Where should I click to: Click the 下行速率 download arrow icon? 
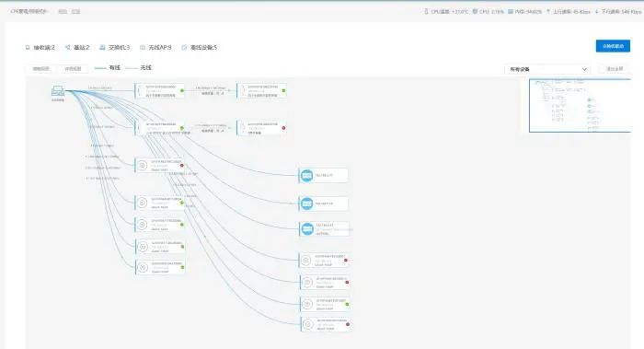click(x=597, y=11)
